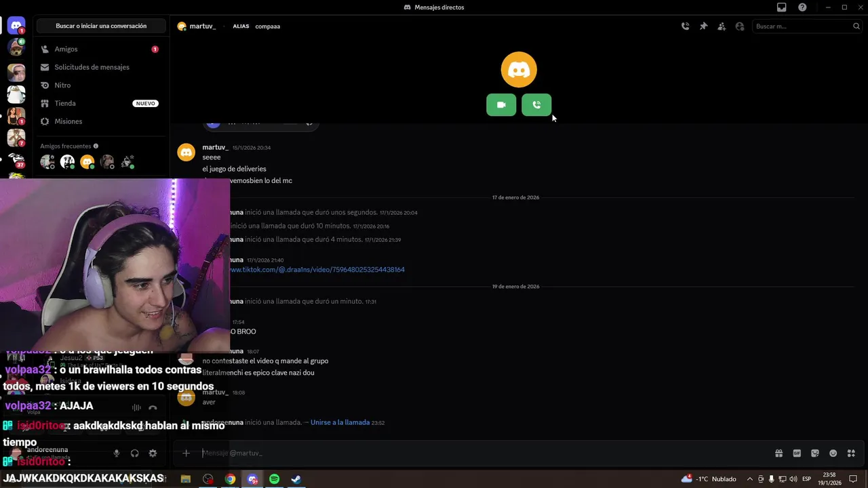Open Amigos friends list

(101, 49)
